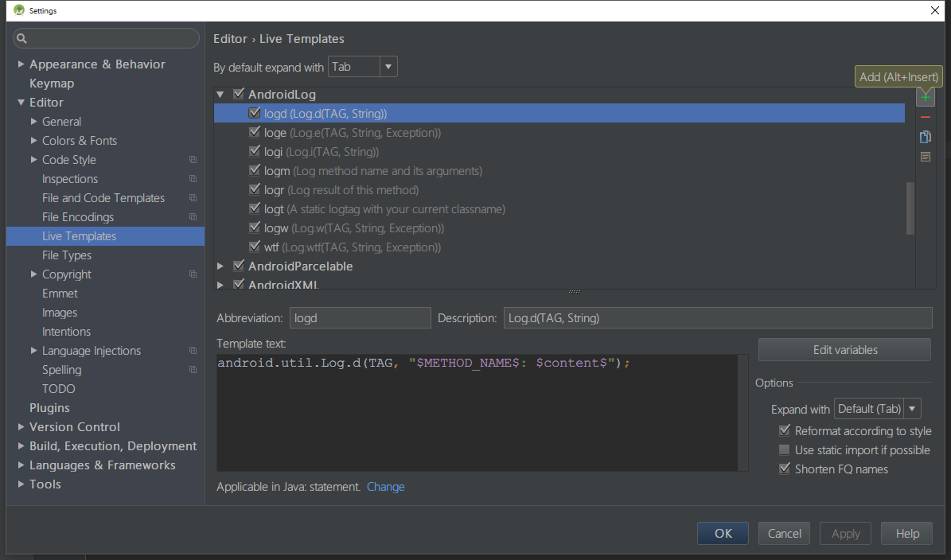Click the Android Studio icon in the title bar
This screenshot has height=560, width=951.
coord(19,10)
